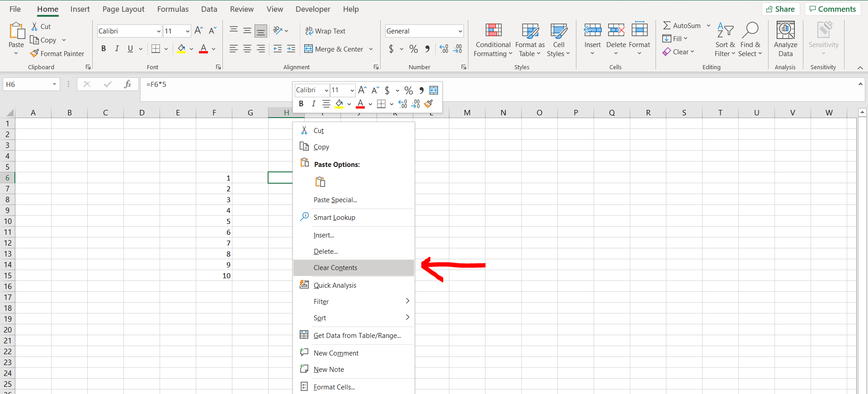
Task: Click the Copy button in Clipboard group
Action: [43, 40]
